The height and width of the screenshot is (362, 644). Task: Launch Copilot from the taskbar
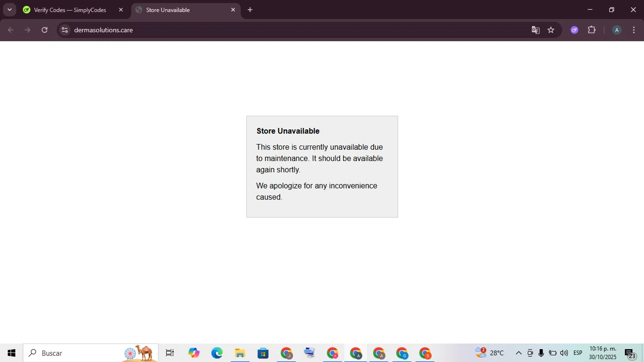point(194,353)
